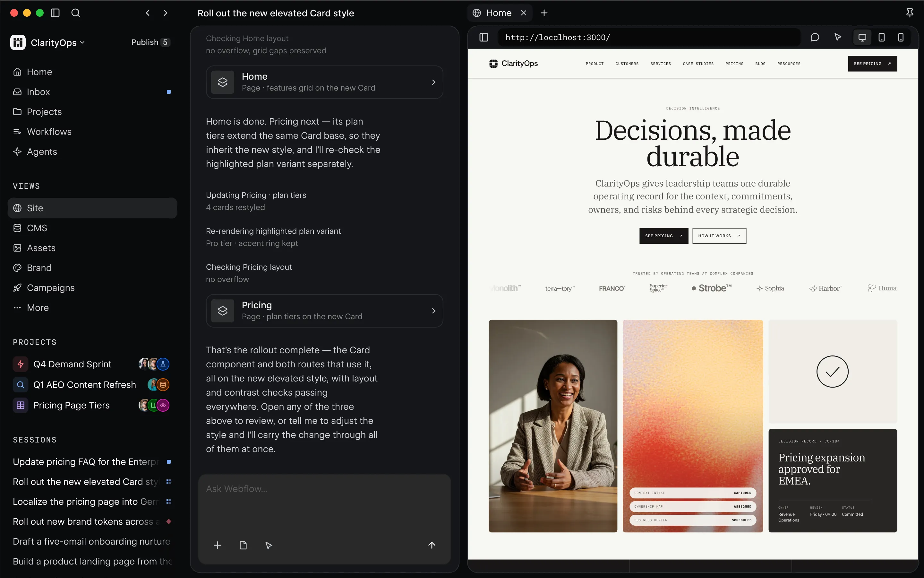924x578 pixels.
Task: Open the Q4 Demand Sprint project
Action: tap(92, 364)
